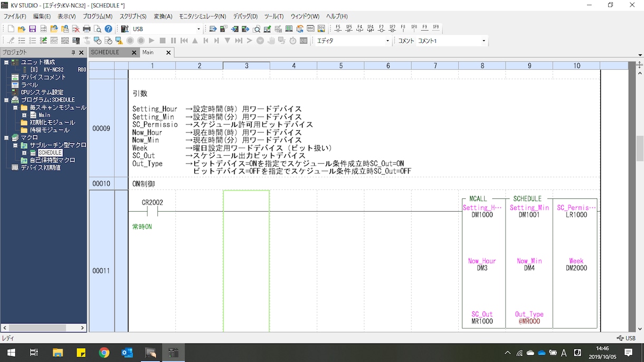This screenshot has height=362, width=644.
Task: Open the デバッグ(D) menu
Action: click(245, 16)
